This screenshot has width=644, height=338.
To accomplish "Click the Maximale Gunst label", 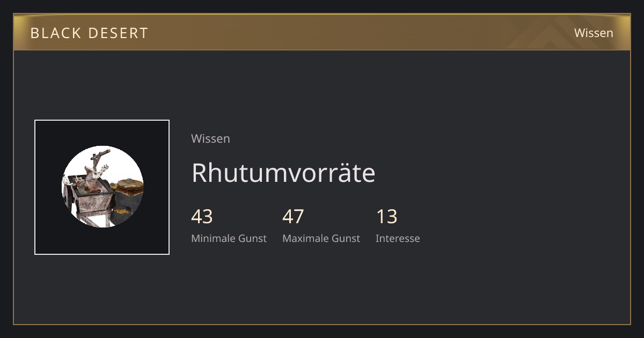I will pos(321,238).
